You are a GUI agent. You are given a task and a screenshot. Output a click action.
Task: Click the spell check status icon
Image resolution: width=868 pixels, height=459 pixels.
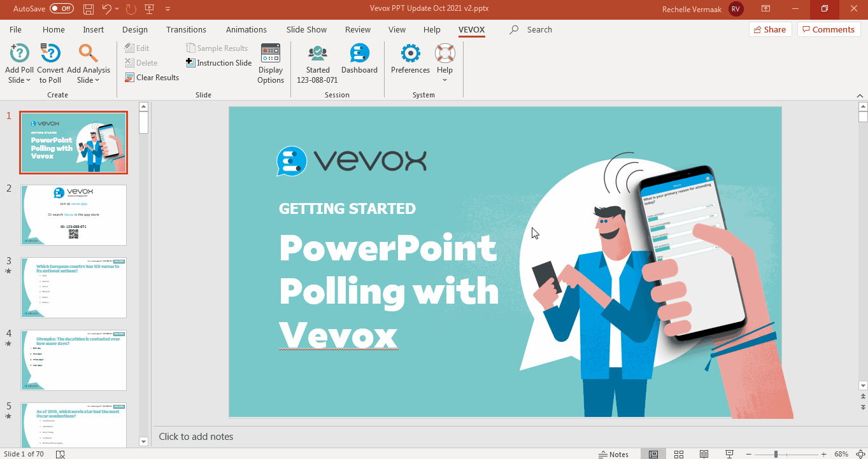60,454
